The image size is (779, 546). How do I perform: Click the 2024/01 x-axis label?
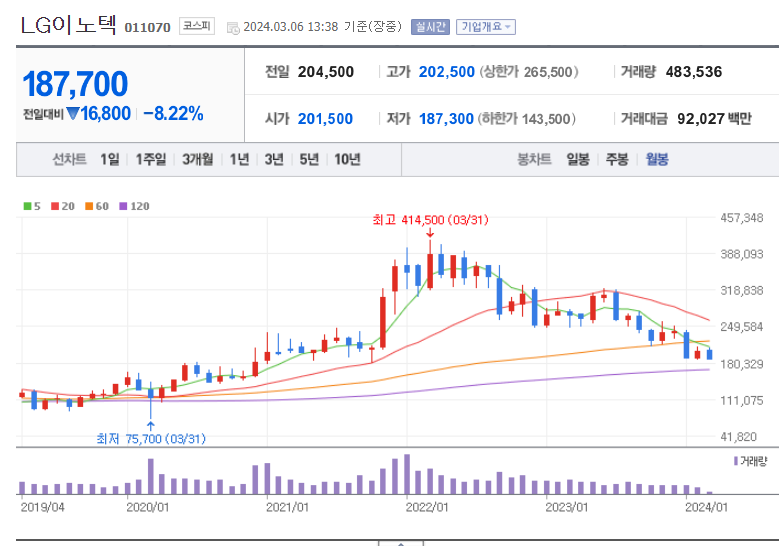(x=706, y=508)
